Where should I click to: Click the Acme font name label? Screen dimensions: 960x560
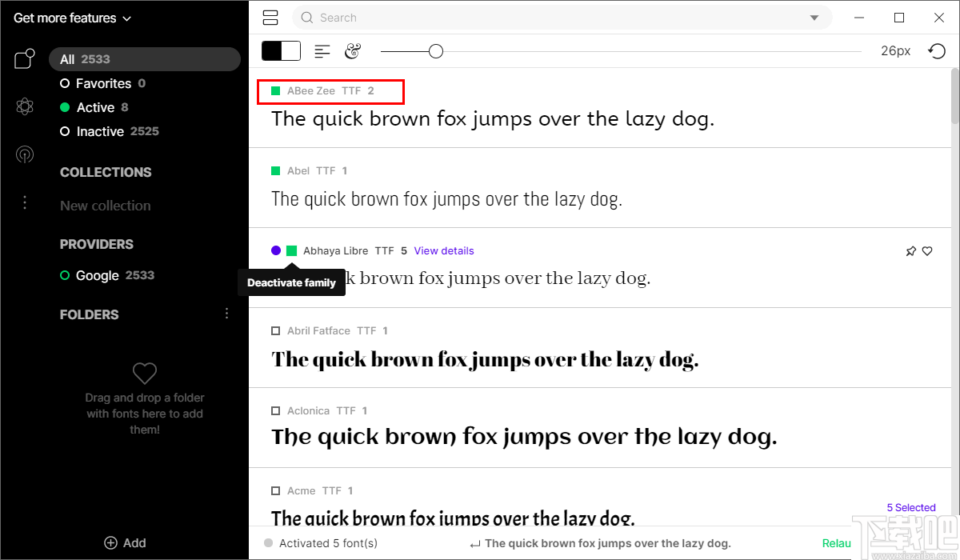(x=302, y=491)
